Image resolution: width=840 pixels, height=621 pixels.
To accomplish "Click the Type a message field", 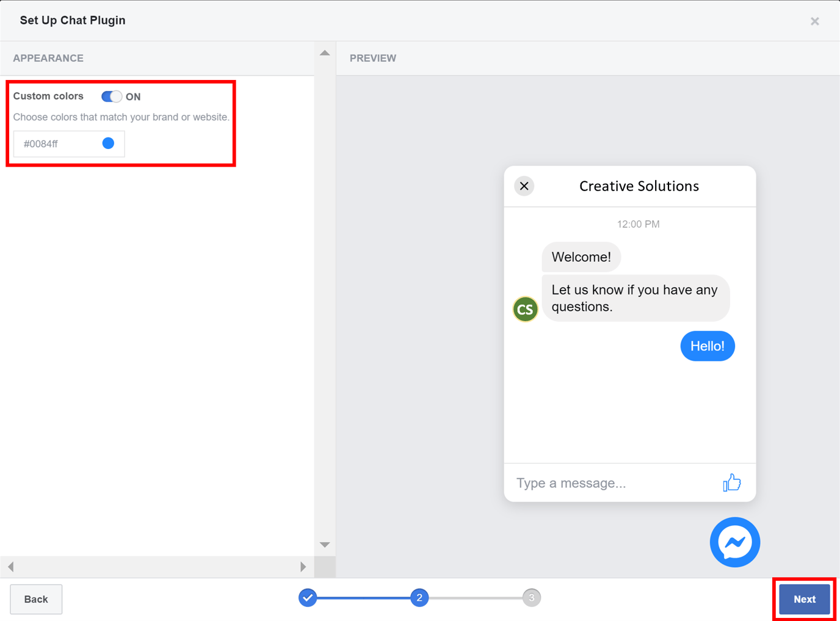I will (x=571, y=482).
